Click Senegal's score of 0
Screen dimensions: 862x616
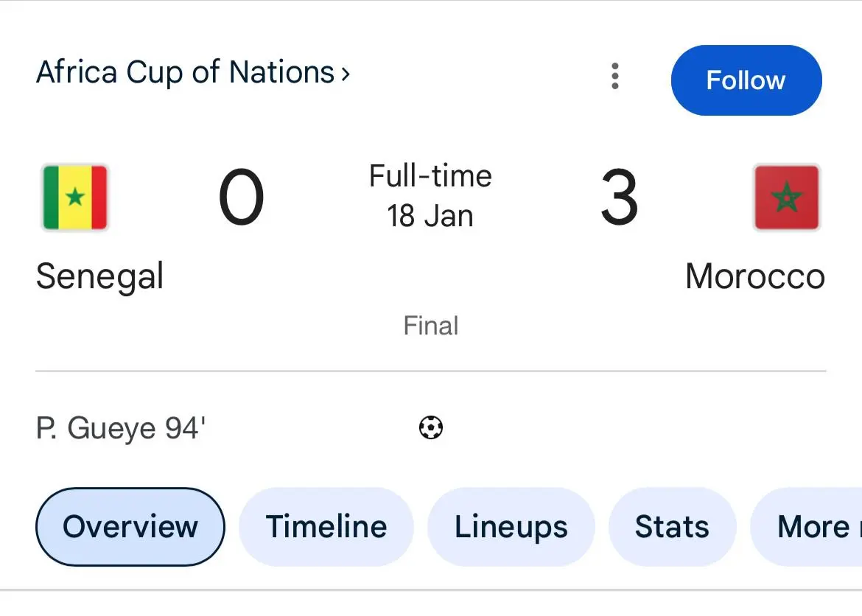click(241, 199)
